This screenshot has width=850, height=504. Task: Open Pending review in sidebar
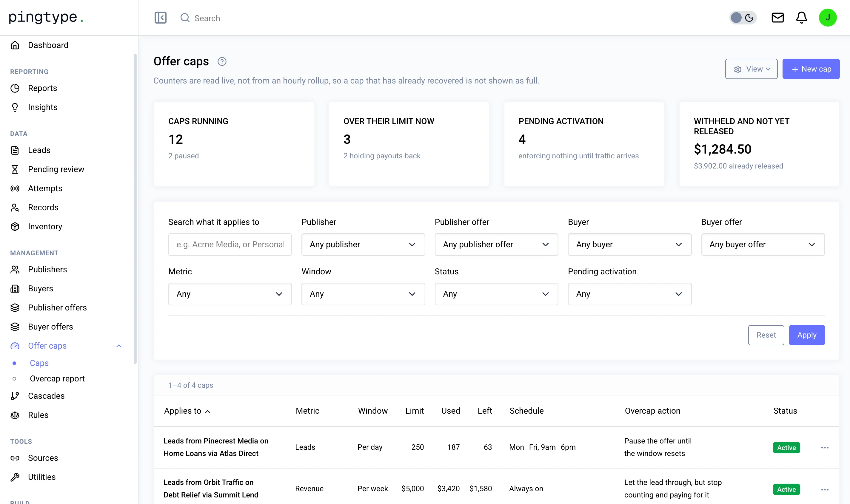56,169
